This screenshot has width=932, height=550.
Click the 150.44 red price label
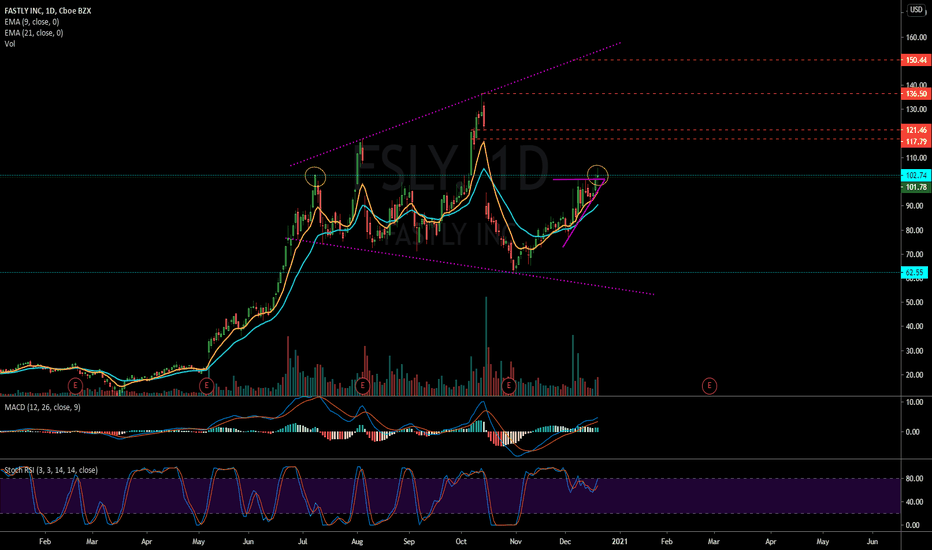pos(915,60)
